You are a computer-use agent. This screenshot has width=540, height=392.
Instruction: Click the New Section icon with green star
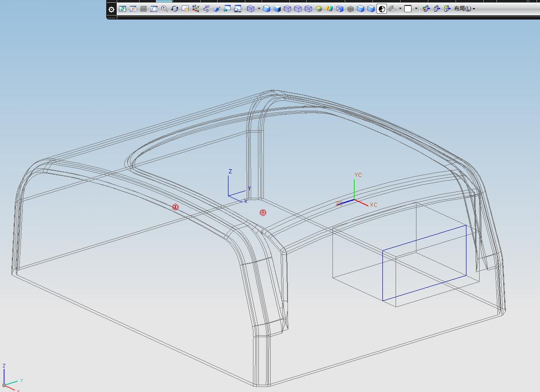click(447, 9)
